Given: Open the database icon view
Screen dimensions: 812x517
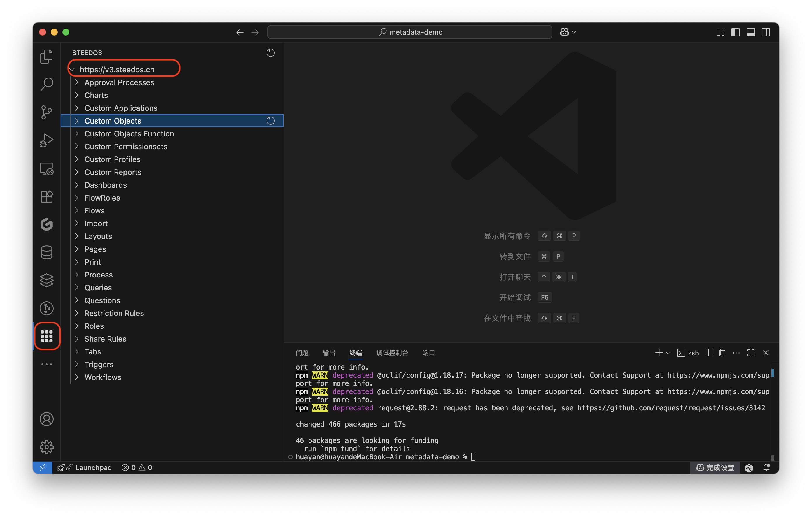Looking at the screenshot, I should coord(47,252).
